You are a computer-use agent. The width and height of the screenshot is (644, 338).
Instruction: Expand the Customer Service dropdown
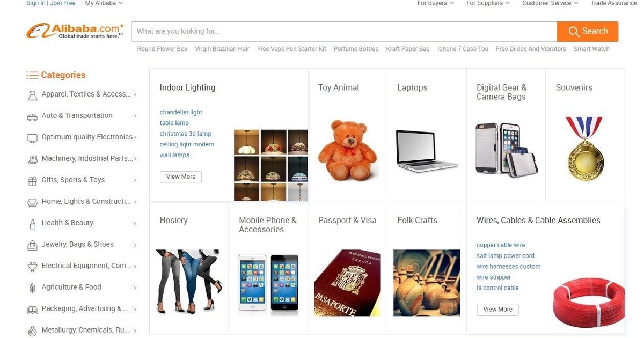point(550,3)
